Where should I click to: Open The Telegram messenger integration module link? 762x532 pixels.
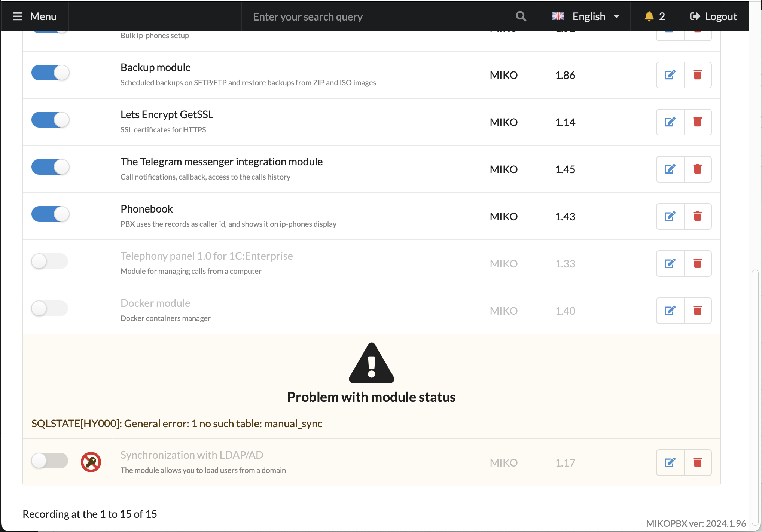[x=221, y=162]
